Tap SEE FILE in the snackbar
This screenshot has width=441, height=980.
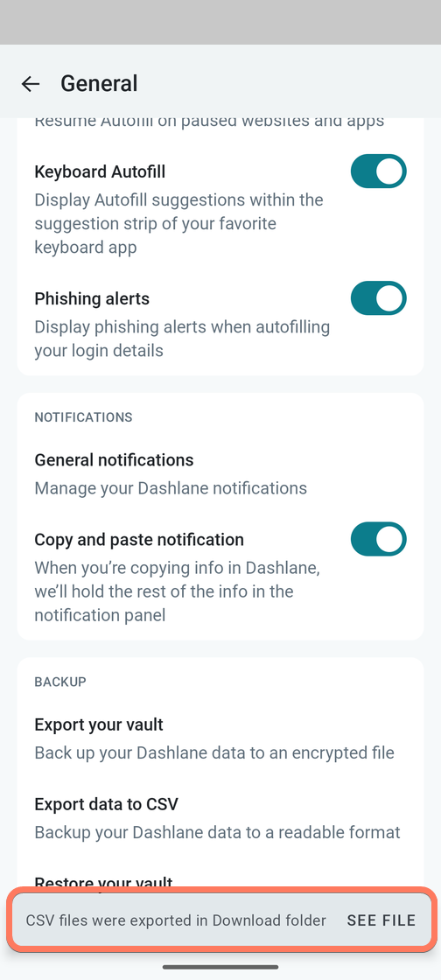click(x=381, y=920)
